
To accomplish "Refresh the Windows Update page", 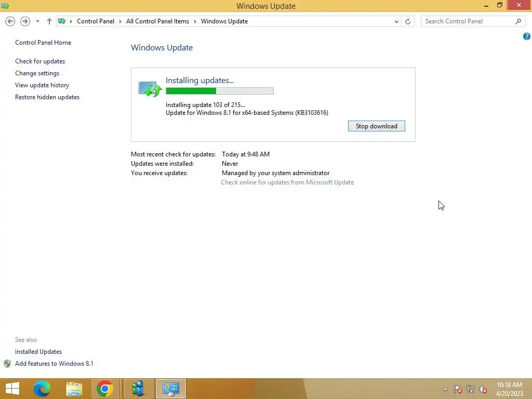I will (408, 21).
